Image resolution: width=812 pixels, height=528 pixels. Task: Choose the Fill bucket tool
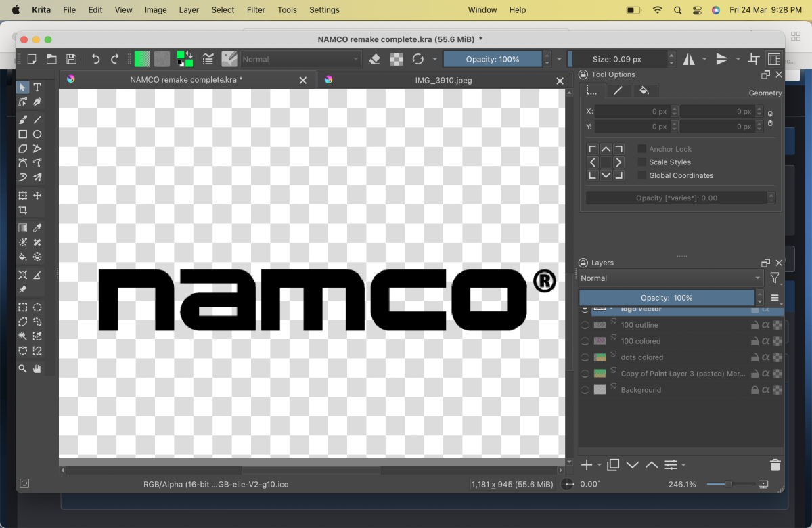[x=23, y=257]
